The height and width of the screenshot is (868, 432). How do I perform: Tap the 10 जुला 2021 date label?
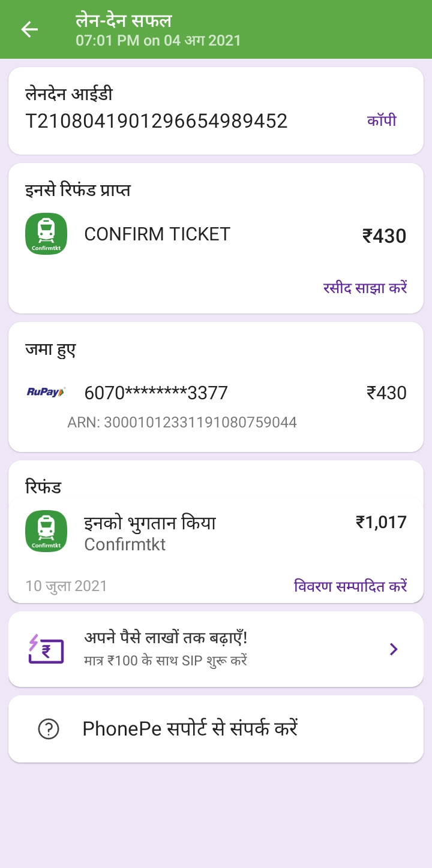click(66, 586)
